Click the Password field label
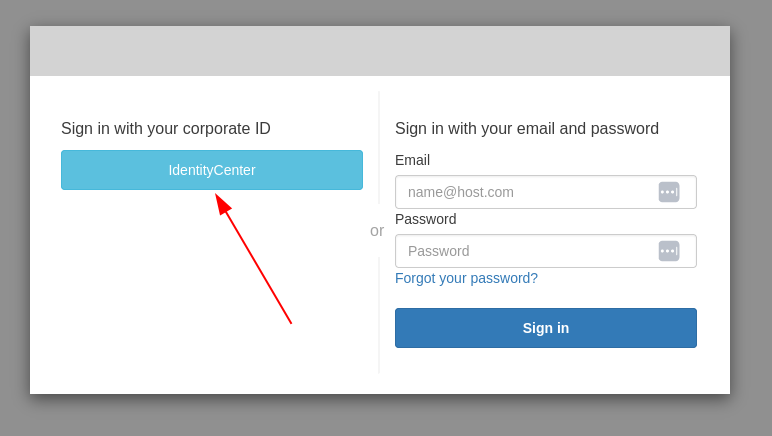The image size is (772, 436). pos(425,219)
